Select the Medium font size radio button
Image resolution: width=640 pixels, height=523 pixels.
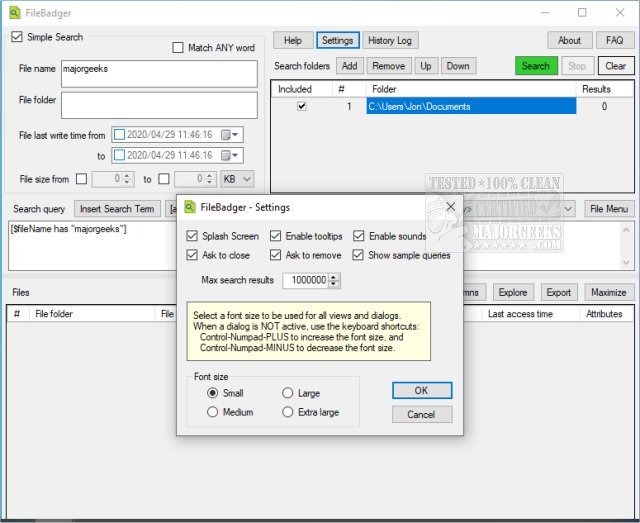tap(212, 412)
